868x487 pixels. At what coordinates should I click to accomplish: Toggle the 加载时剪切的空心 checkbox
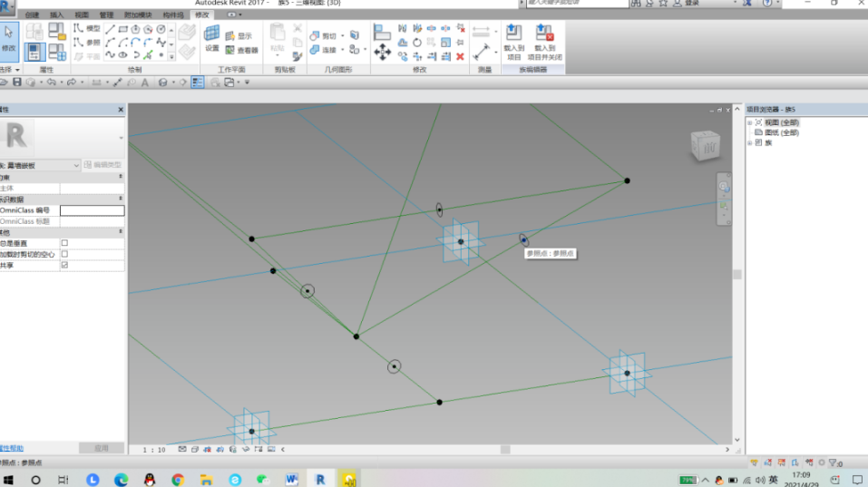64,254
